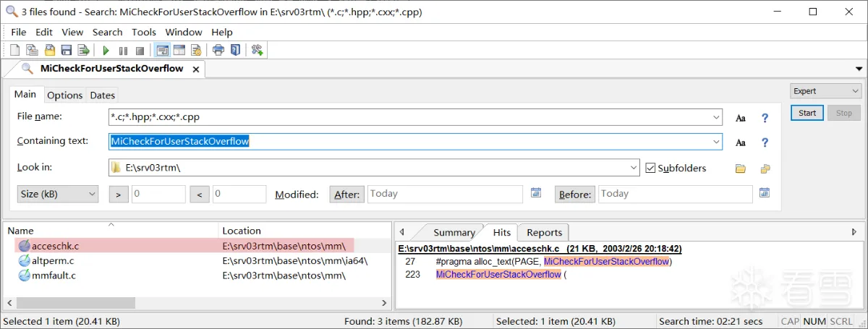Screen dimensions: 868x329
Task: Open the Help menu
Action: 222,32
